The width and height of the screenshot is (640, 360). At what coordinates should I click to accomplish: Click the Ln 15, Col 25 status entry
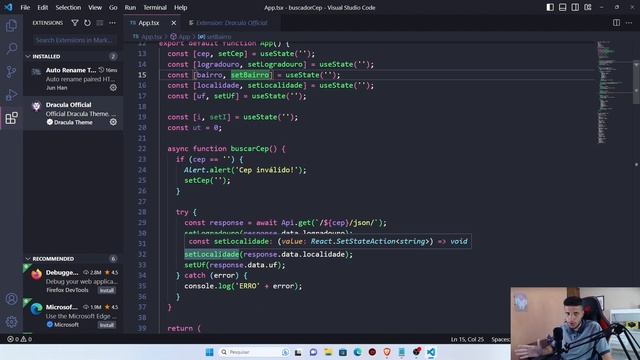pos(467,339)
